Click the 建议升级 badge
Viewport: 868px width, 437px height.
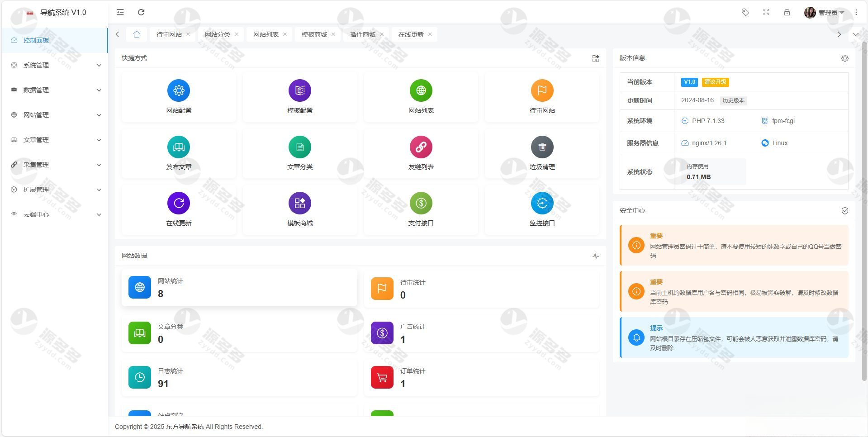pos(715,82)
